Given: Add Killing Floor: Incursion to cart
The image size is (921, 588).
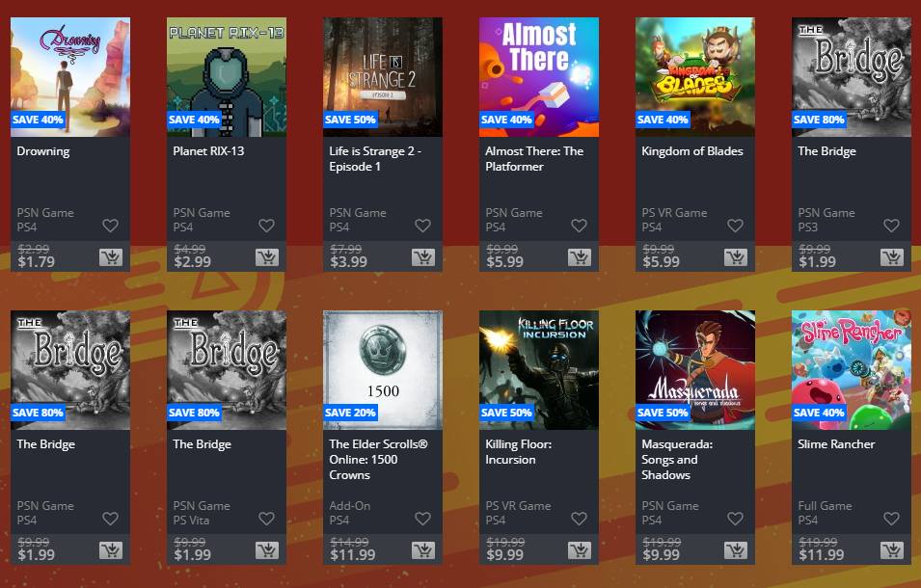Looking at the screenshot, I should [580, 549].
